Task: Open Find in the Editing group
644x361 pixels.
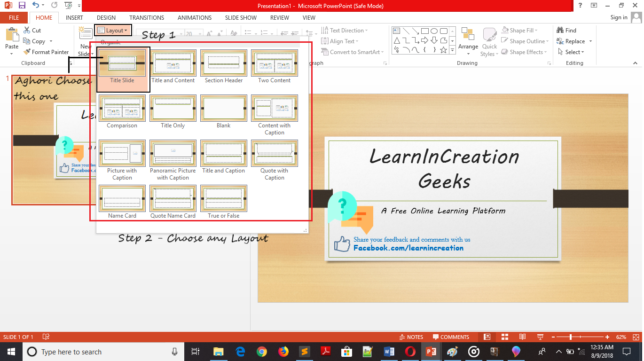Action: [x=566, y=31]
